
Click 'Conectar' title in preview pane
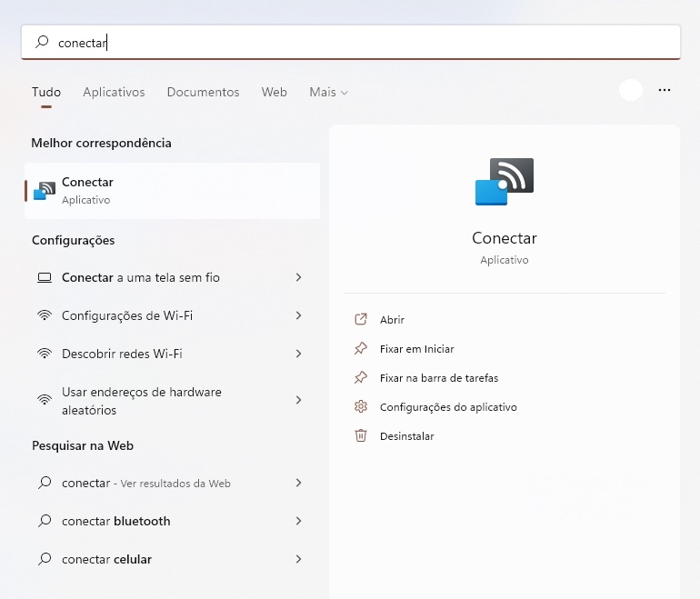[505, 238]
